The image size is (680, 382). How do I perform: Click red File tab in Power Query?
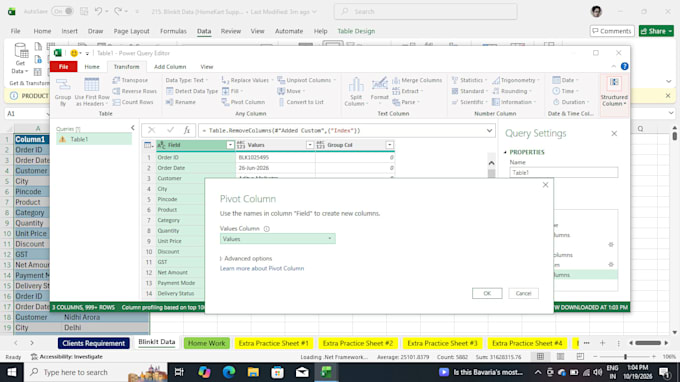click(x=63, y=66)
